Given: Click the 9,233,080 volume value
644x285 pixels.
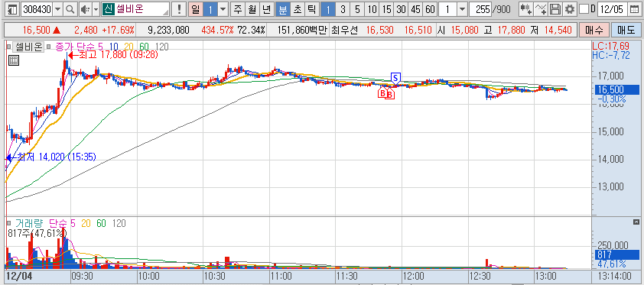Looking at the screenshot, I should [x=168, y=30].
